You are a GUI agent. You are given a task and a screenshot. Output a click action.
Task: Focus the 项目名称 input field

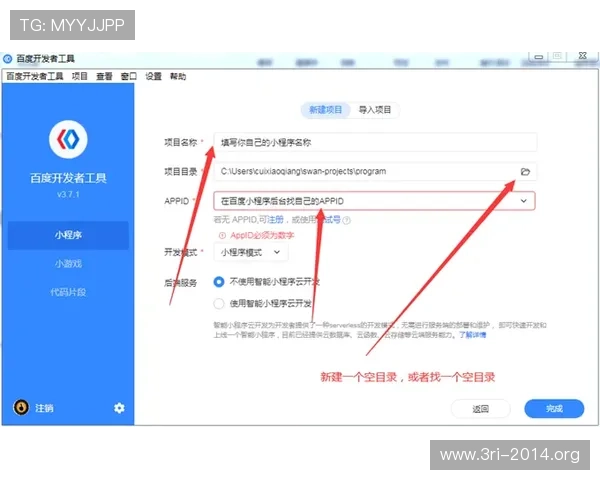tap(375, 142)
